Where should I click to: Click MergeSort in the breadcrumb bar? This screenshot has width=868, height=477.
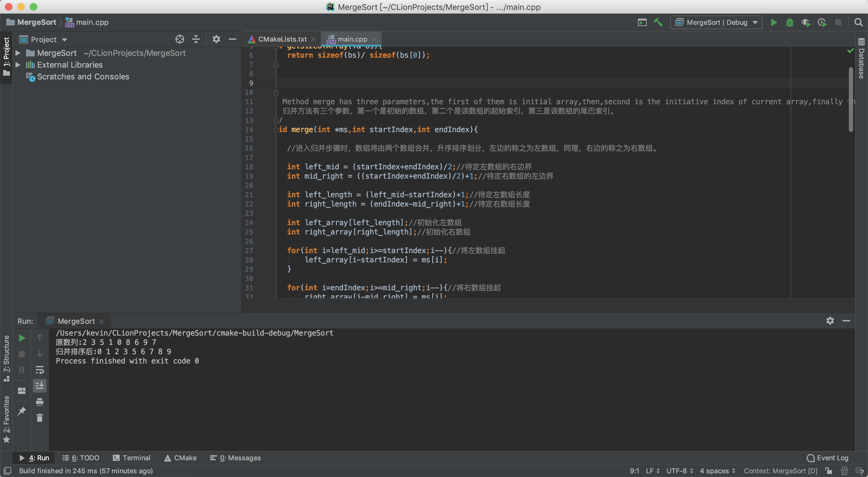[x=31, y=22]
